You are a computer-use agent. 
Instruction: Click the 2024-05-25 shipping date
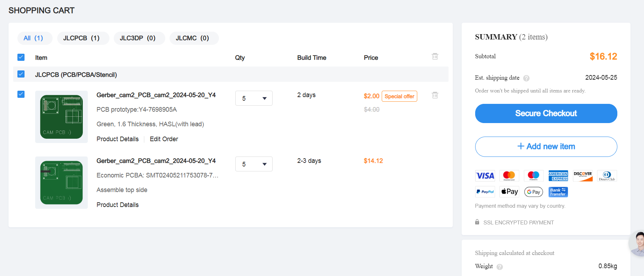[601, 78]
